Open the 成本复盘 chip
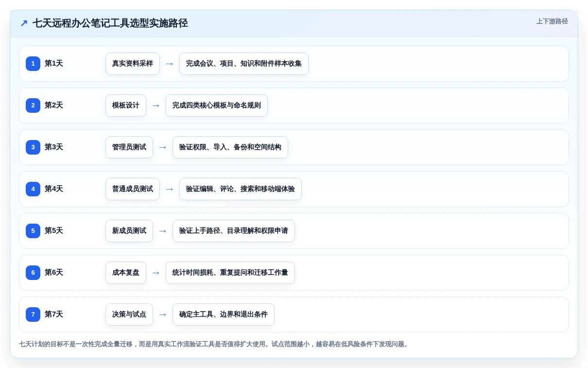588x368 pixels. (x=126, y=273)
